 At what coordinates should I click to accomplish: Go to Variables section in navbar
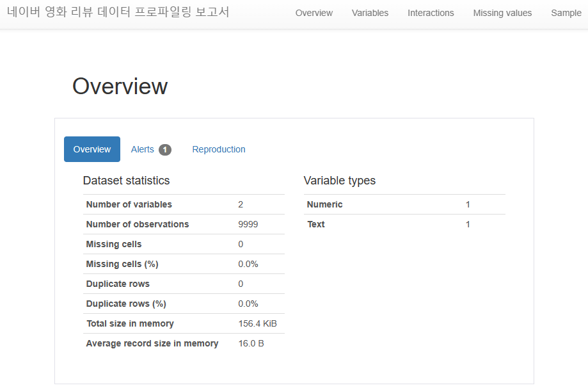point(370,13)
